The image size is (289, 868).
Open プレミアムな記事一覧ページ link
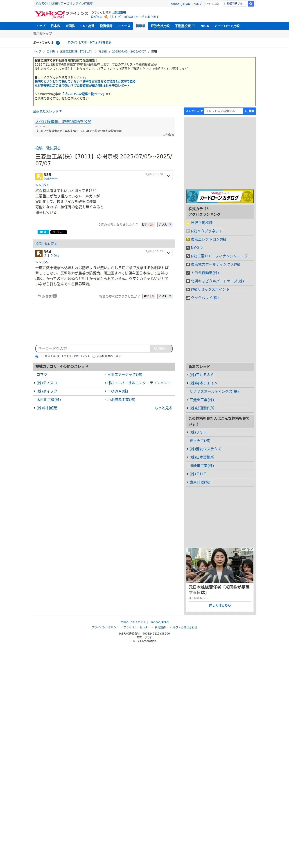tap(83, 94)
